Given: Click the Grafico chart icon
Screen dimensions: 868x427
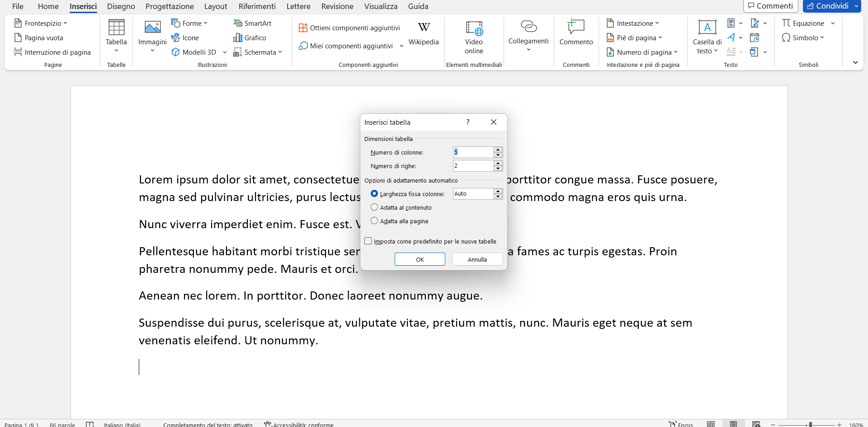Looking at the screenshot, I should (250, 38).
